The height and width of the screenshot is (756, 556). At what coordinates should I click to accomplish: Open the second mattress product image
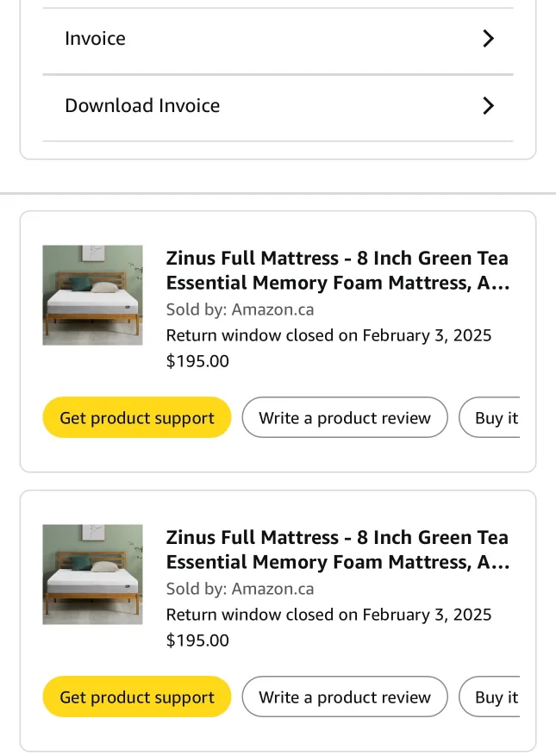coord(92,574)
